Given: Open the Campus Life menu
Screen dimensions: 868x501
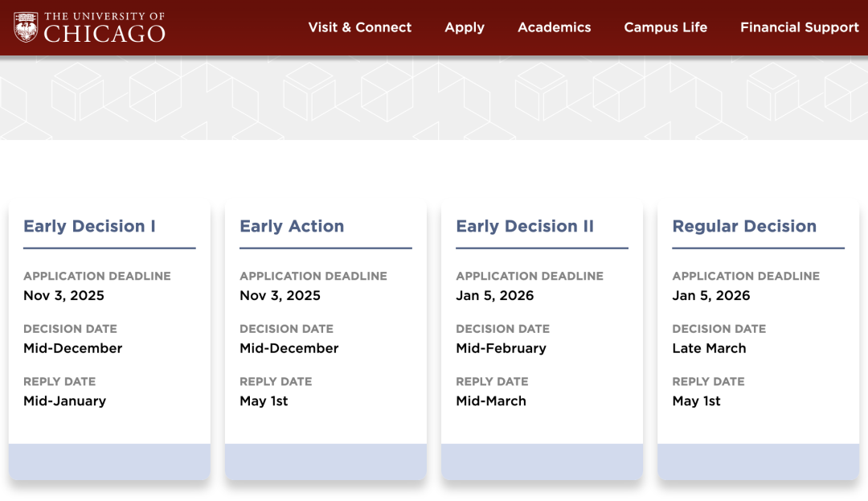Looking at the screenshot, I should point(665,27).
